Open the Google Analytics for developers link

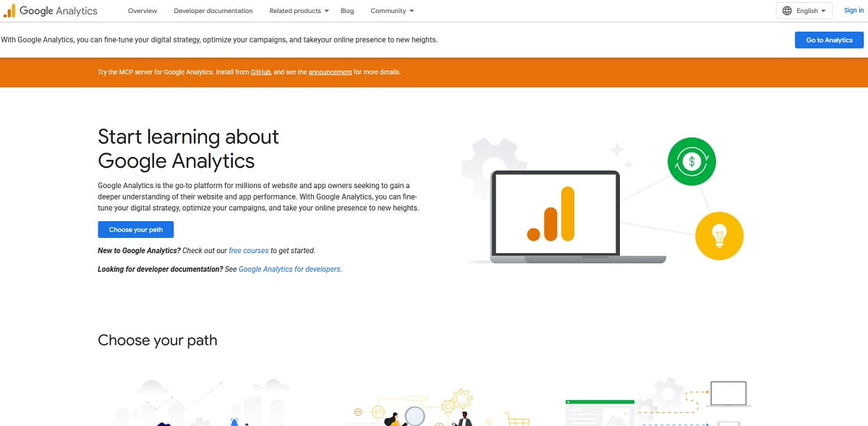289,268
